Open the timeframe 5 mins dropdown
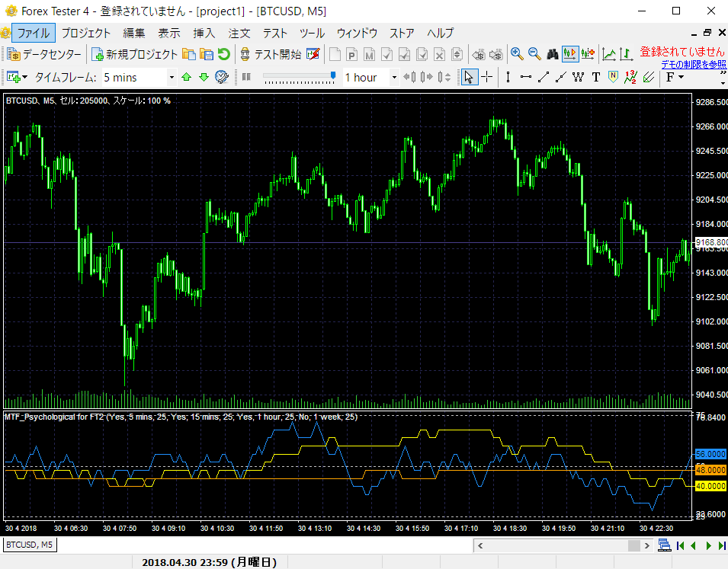The height and width of the screenshot is (569, 728). pos(171,77)
